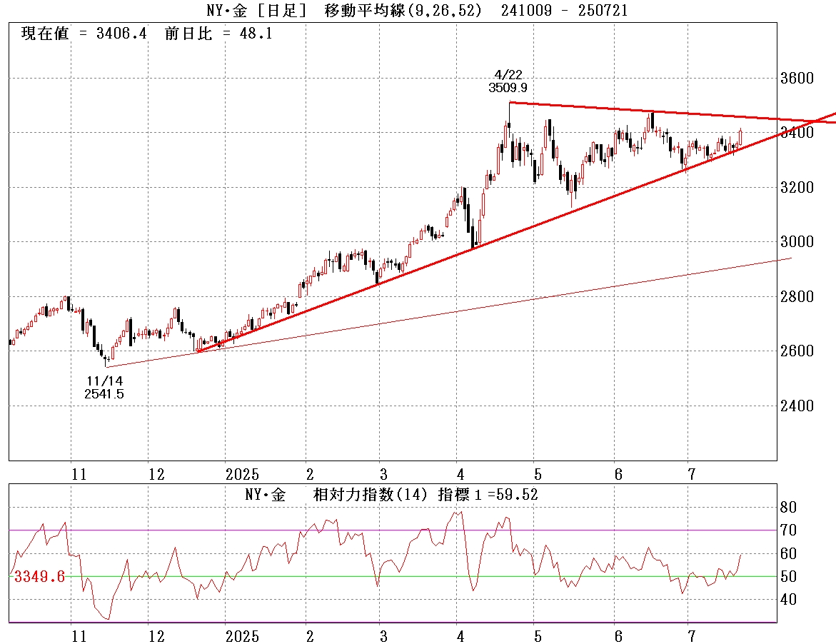
Task: Click the 3000 price axis label
Action: (x=795, y=242)
